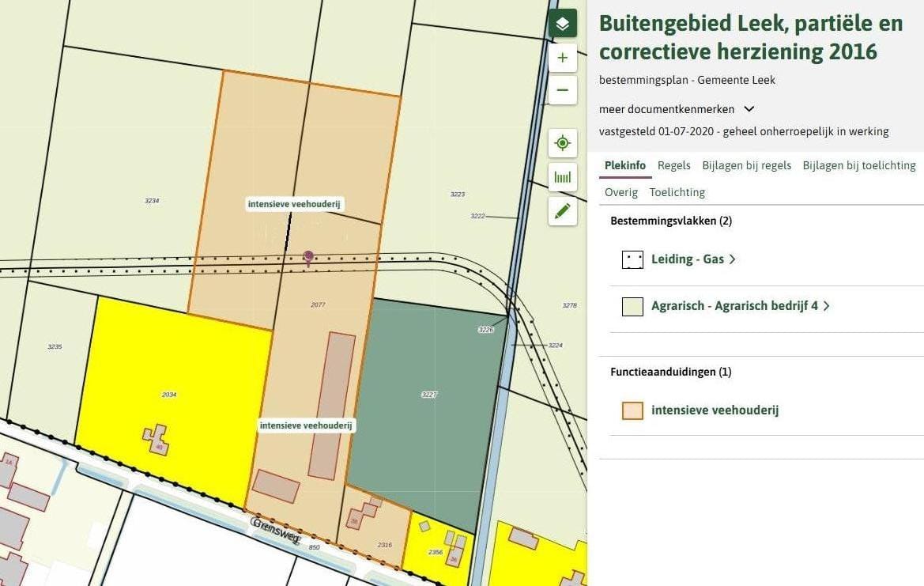This screenshot has width=924, height=586.
Task: Open the map layers selector icon
Action: click(x=562, y=24)
